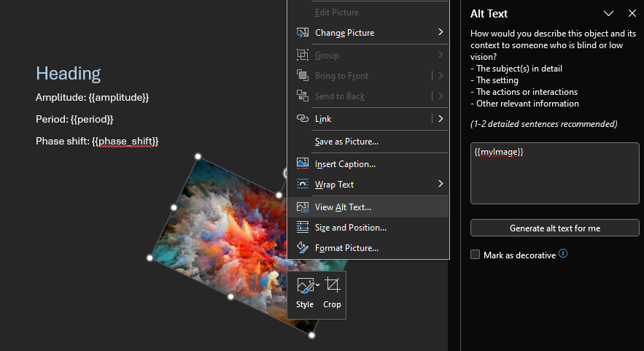Click the View Alt Text icon
Viewport: 644px width, 351px height.
[x=303, y=207]
